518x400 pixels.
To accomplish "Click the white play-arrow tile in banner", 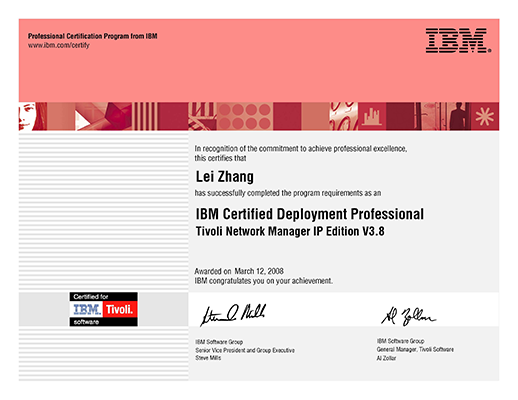I will [89, 116].
